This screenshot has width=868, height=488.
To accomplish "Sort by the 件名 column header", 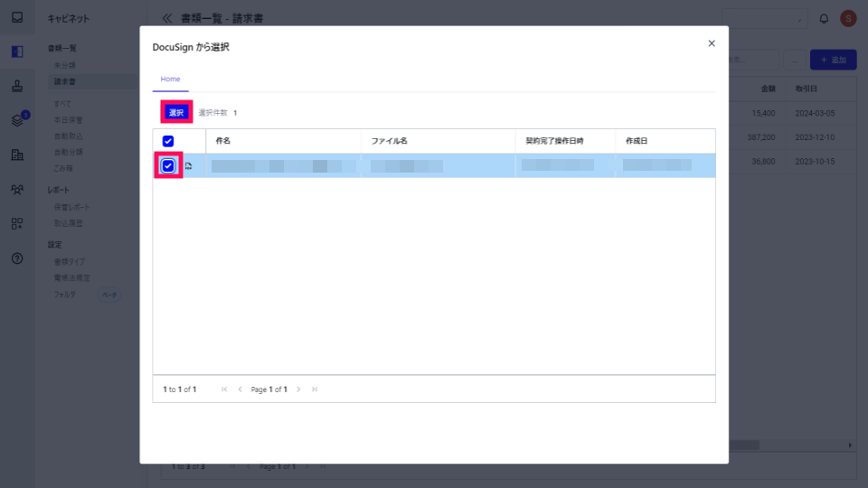I will 223,141.
